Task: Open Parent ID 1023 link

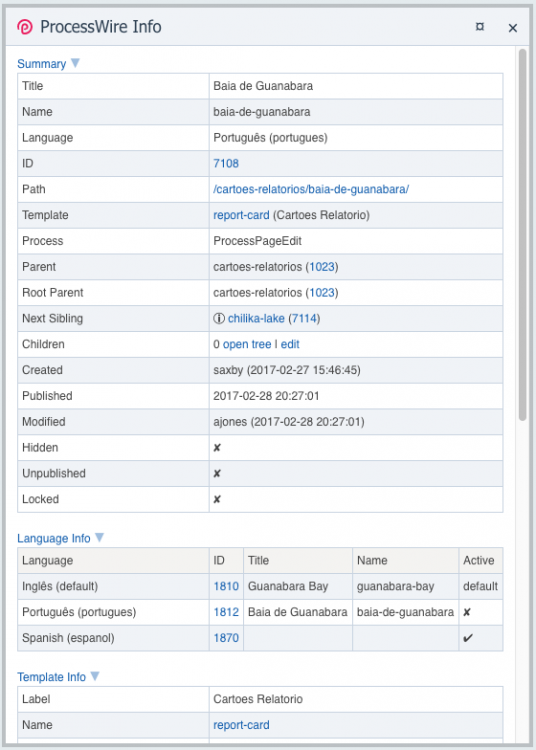Action: (322, 266)
